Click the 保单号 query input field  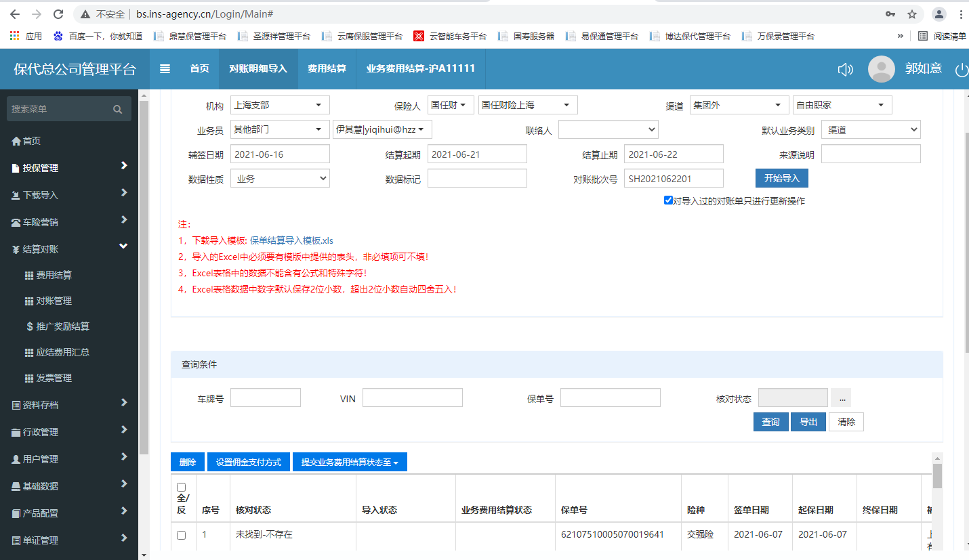coord(610,397)
